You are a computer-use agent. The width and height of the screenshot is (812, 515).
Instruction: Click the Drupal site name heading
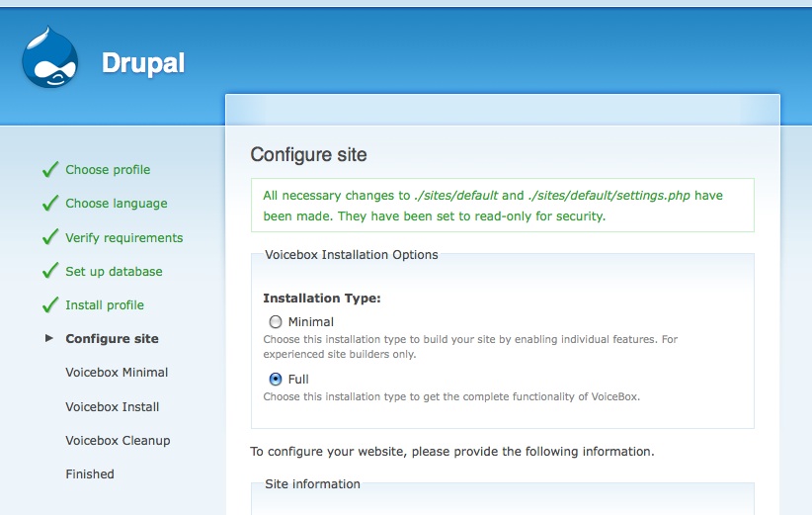(x=143, y=63)
